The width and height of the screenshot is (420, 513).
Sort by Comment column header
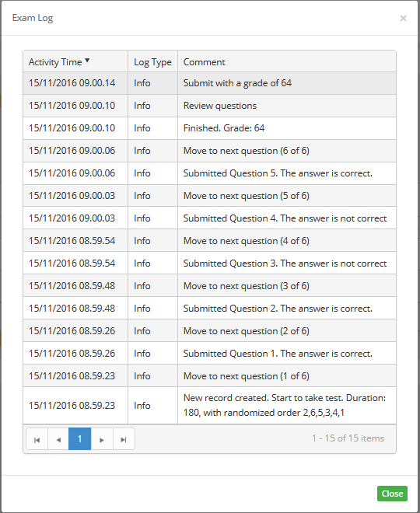coord(205,62)
